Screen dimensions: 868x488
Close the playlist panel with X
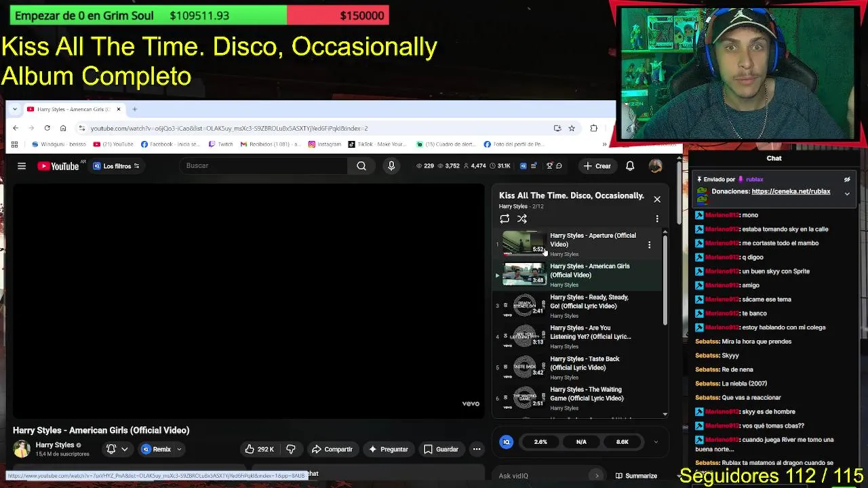657,199
